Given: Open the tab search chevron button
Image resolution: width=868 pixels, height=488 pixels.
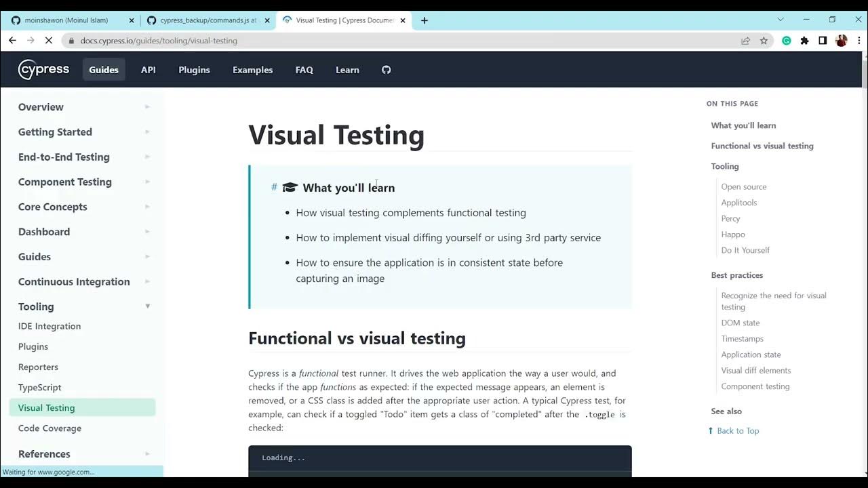Looking at the screenshot, I should coord(781,20).
